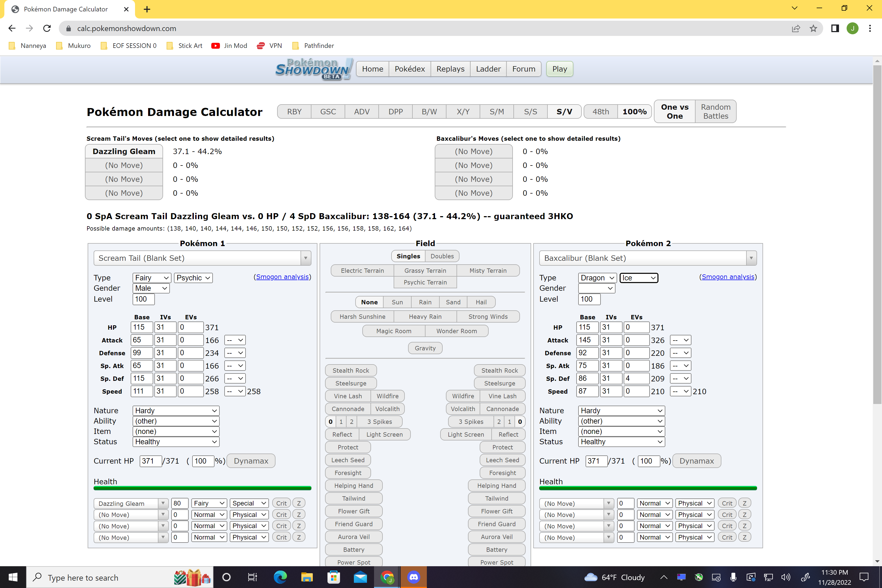This screenshot has width=882, height=588.
Task: Toggle Gravity field effect
Action: pyautogui.click(x=425, y=348)
